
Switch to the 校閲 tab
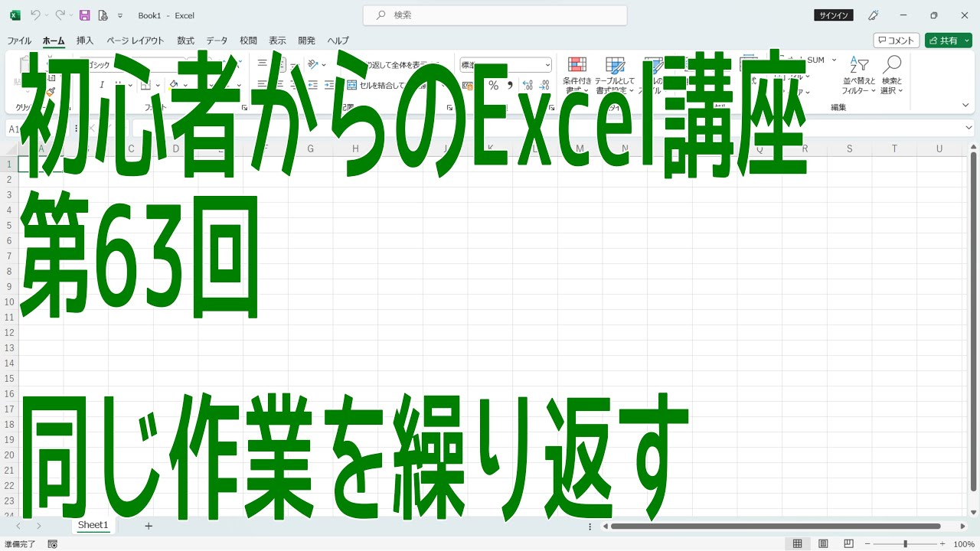(x=248, y=41)
